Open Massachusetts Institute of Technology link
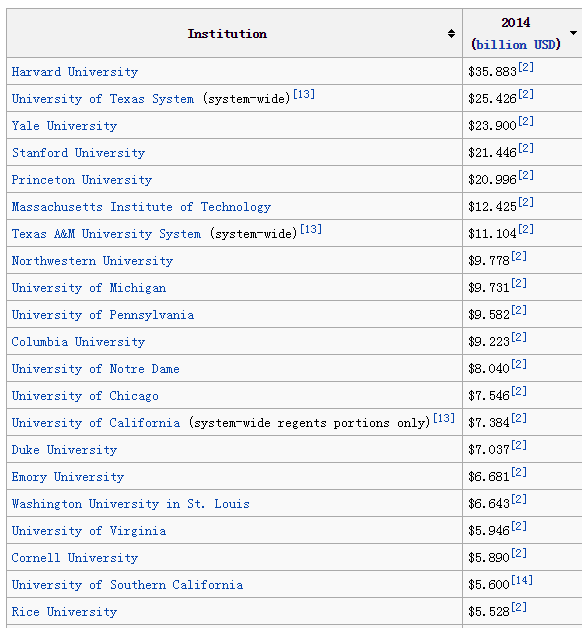The width and height of the screenshot is (582, 628). click(x=141, y=207)
